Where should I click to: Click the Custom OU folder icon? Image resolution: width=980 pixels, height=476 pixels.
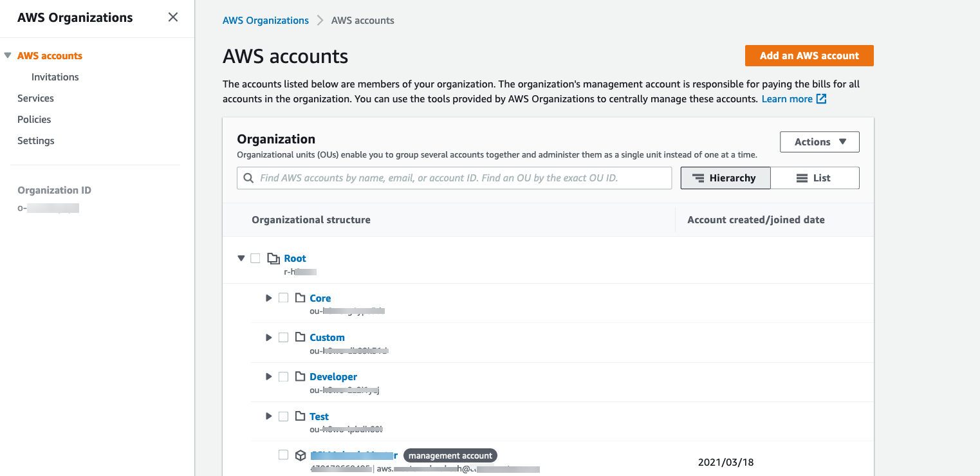click(x=300, y=337)
